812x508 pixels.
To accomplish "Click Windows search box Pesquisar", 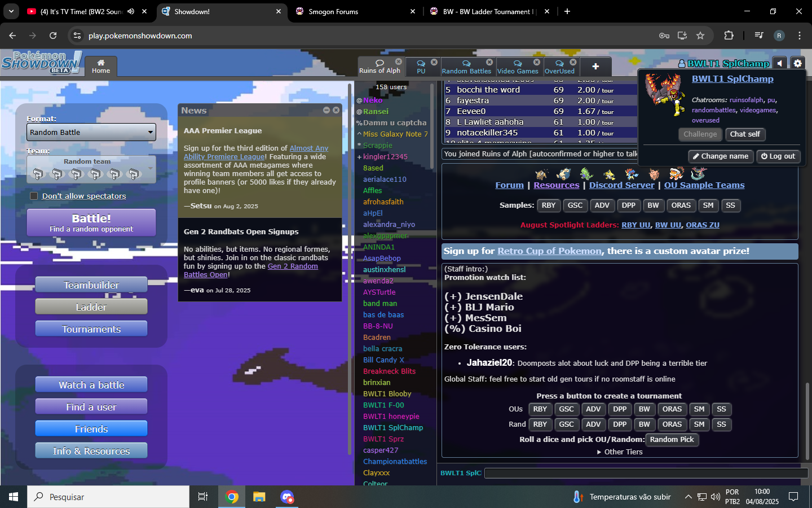I will coord(108,497).
